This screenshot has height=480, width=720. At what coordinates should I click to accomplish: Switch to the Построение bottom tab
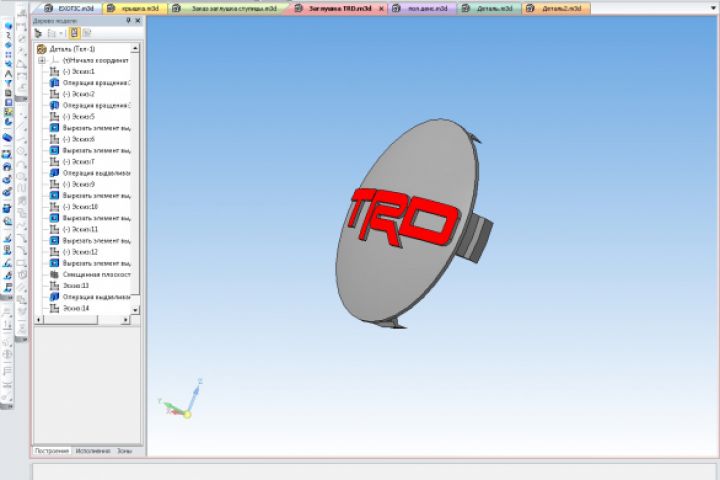(x=52, y=451)
